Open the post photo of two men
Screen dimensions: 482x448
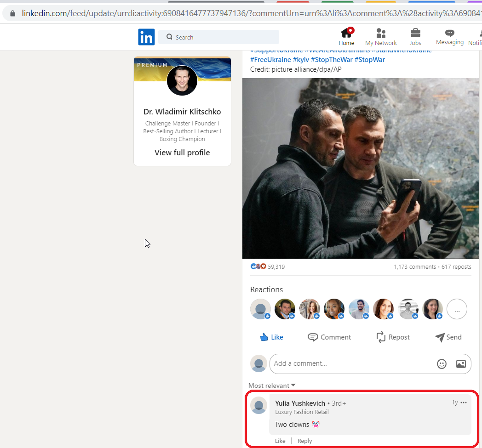[x=361, y=168]
